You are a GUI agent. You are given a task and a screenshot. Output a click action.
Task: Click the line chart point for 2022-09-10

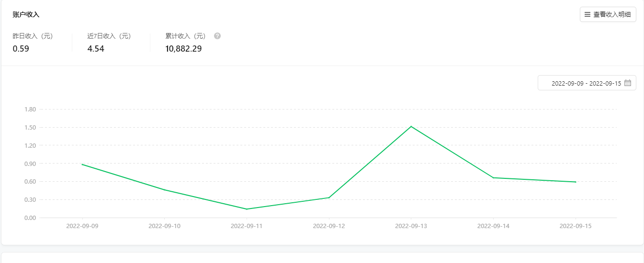164,190
